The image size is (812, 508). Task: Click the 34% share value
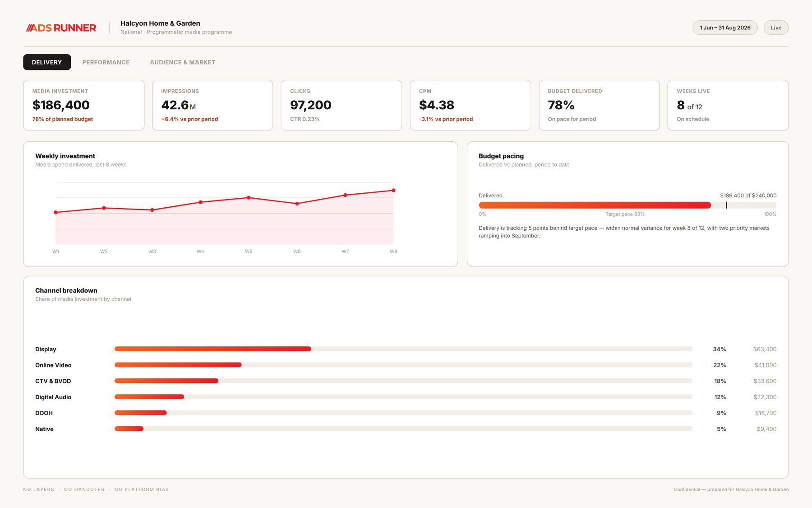tap(720, 350)
